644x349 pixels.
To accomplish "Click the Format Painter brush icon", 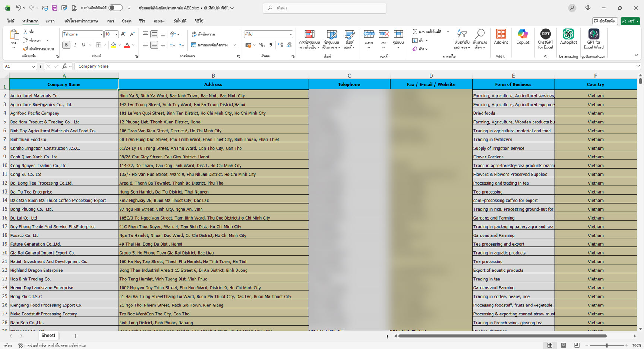I will [25, 49].
